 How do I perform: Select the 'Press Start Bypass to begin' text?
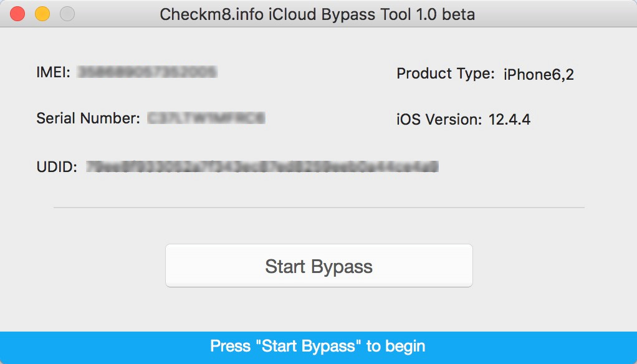318,346
